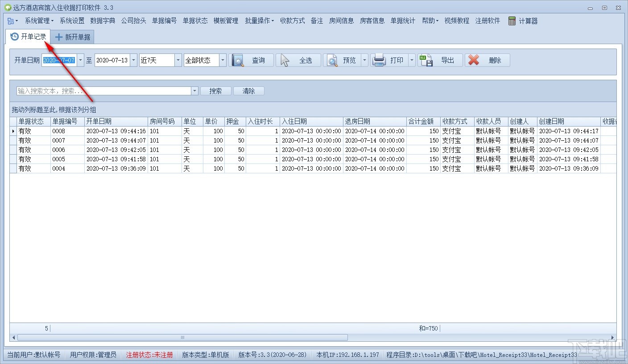The width and height of the screenshot is (628, 364).
Task: Click horizontal scrollbar left arrow
Action: 13,338
